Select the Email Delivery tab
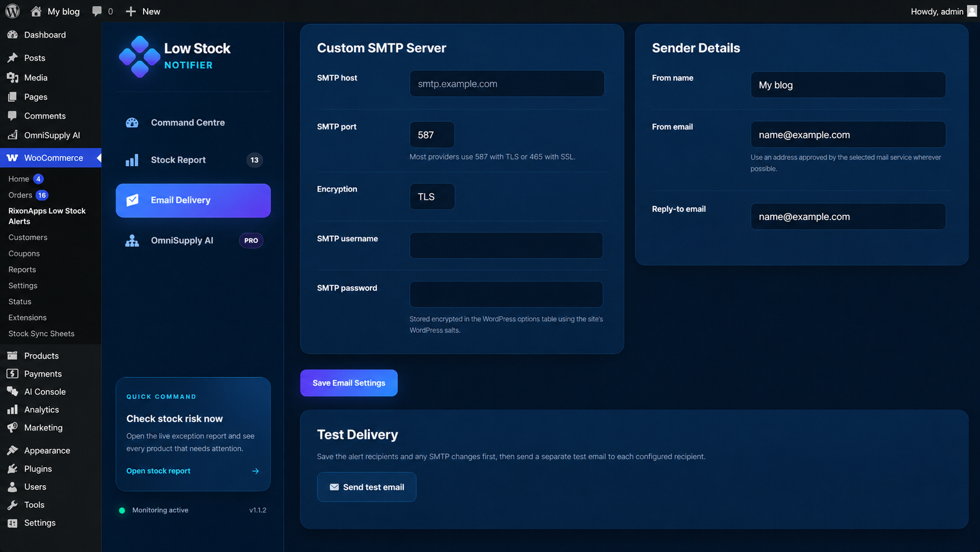This screenshot has width=980, height=552. (x=193, y=200)
